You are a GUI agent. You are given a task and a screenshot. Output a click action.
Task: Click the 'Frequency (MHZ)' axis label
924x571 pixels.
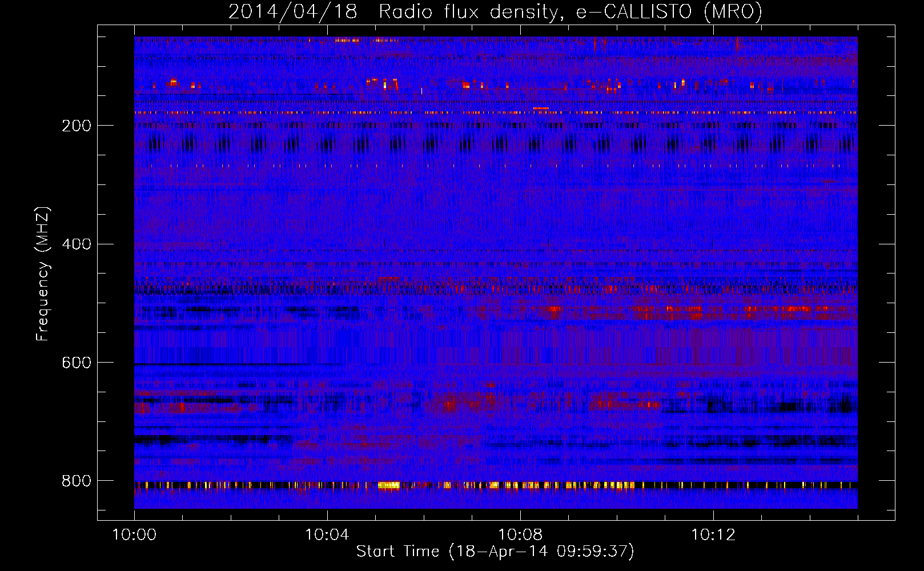(x=43, y=274)
